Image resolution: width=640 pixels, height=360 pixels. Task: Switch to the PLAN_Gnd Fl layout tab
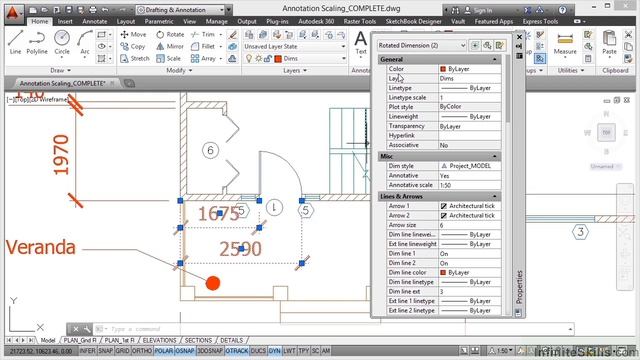tap(80, 340)
